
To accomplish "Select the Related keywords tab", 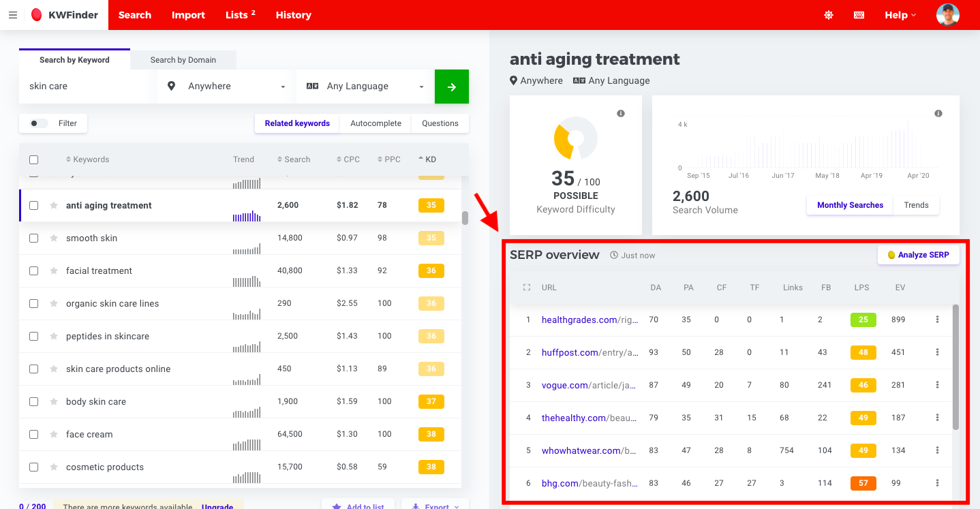I will pos(297,123).
